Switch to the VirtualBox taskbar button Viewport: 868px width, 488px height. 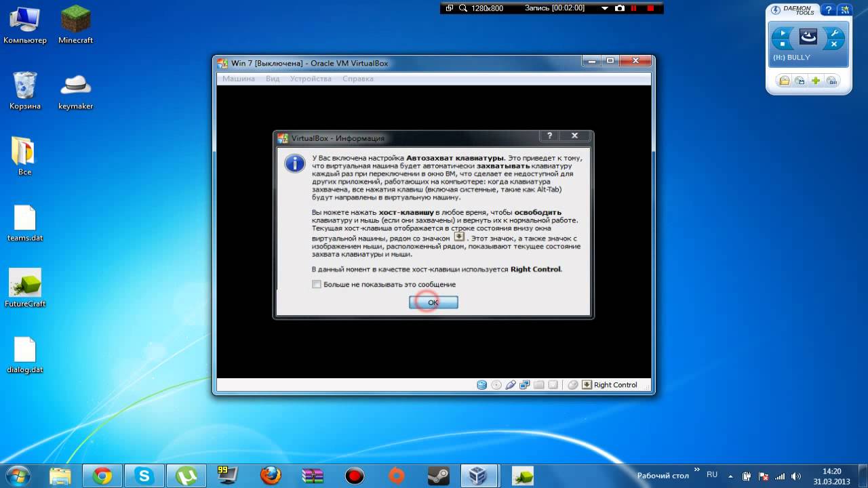[480, 476]
